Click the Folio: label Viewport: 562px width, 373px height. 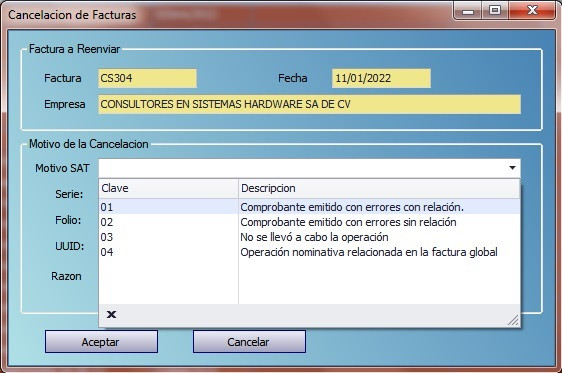pyautogui.click(x=68, y=220)
